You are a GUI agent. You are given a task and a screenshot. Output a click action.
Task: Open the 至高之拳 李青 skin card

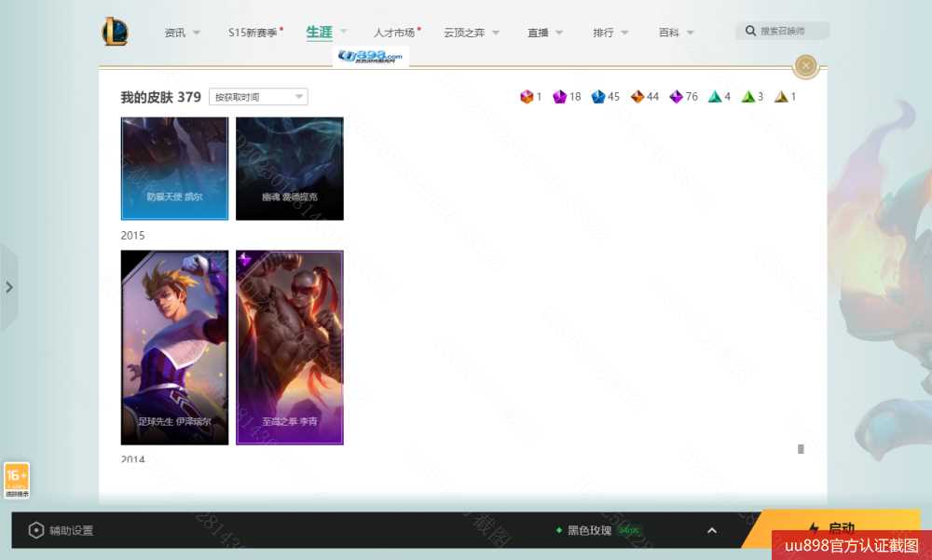290,348
